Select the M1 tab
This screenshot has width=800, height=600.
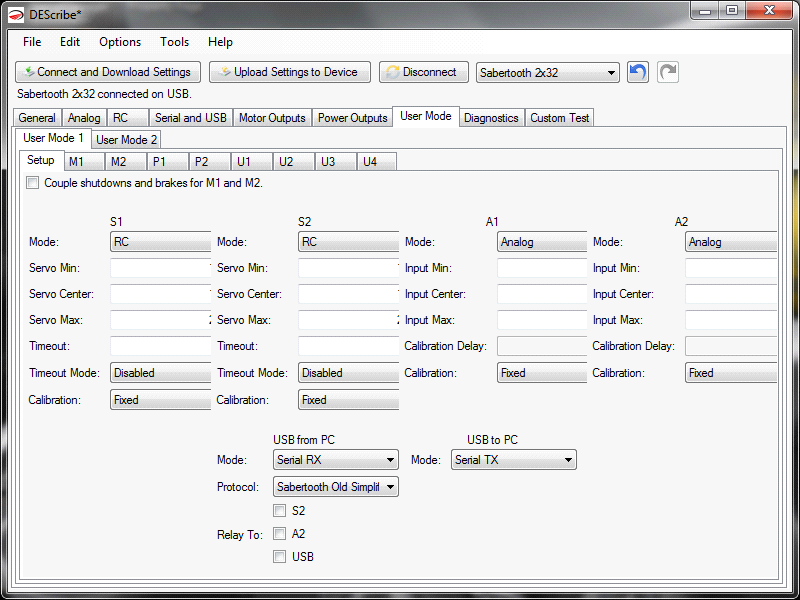coord(85,162)
